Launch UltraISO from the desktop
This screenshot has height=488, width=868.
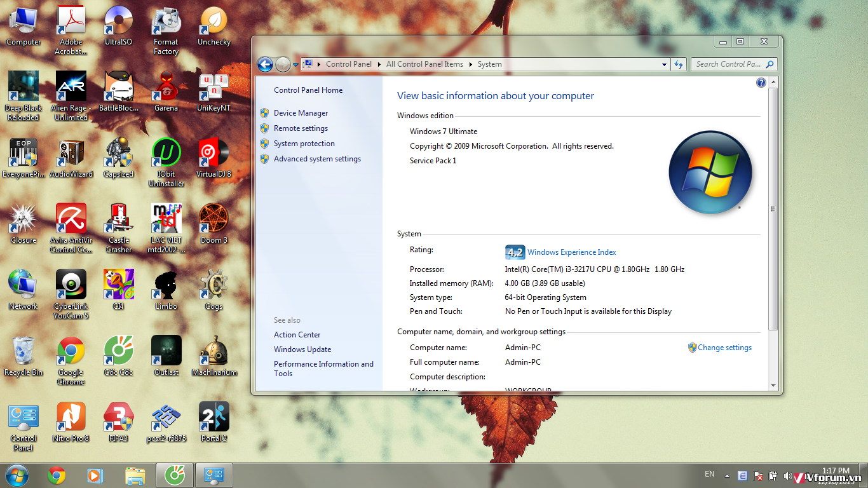tap(119, 25)
